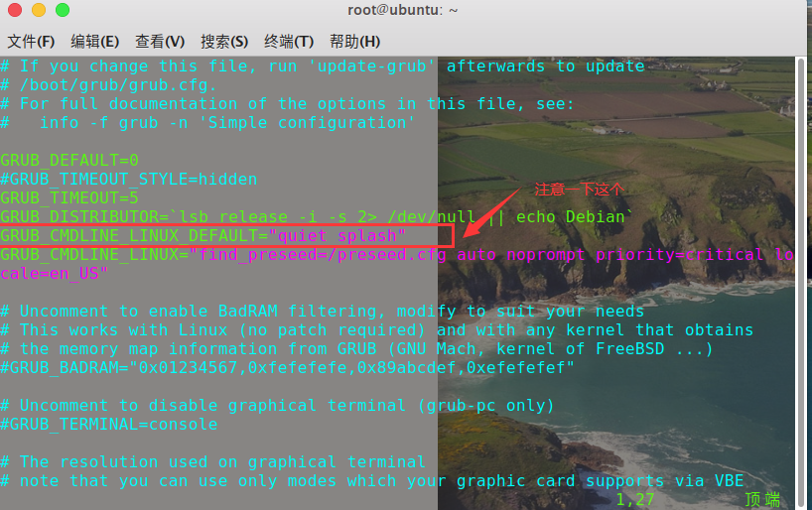This screenshot has width=812, height=510.
Task: Maximize the terminal with the green button
Action: [63, 10]
